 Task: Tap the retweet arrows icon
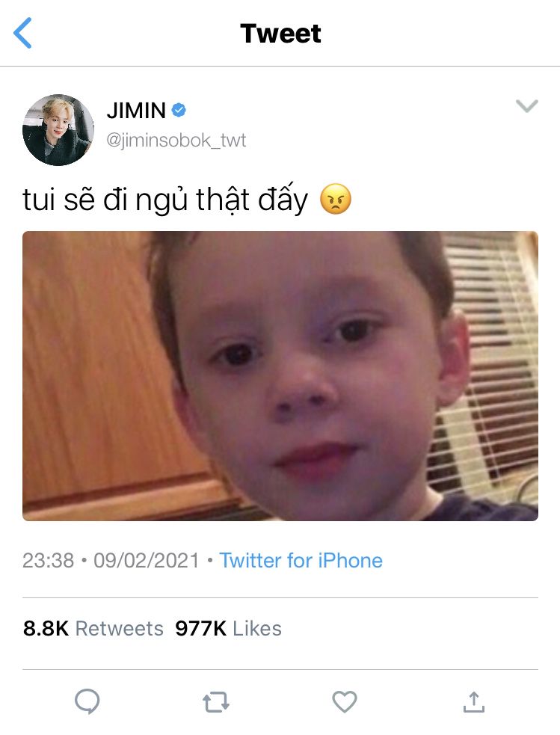coord(215,702)
